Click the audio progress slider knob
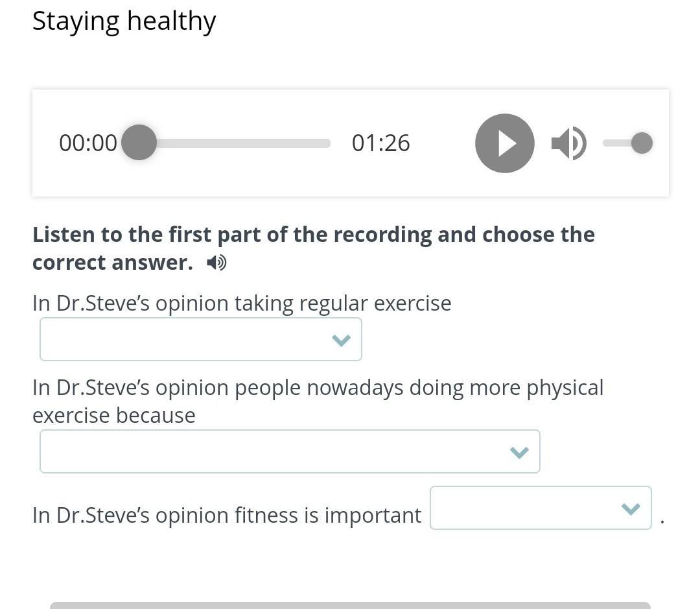The width and height of the screenshot is (700, 609). coord(139,143)
